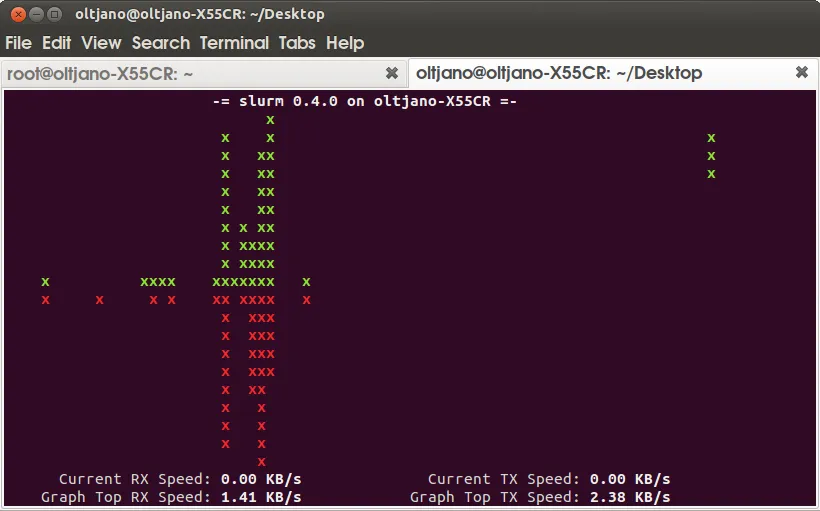This screenshot has height=511, width=820.
Task: Click the Current TX Speed 0.00 KB/s value
Action: point(630,479)
